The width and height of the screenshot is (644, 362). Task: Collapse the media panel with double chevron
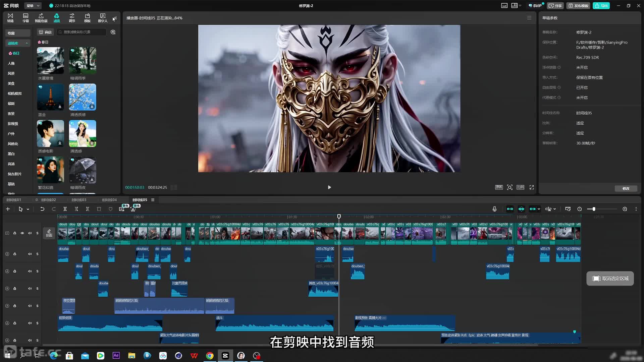coord(115,18)
